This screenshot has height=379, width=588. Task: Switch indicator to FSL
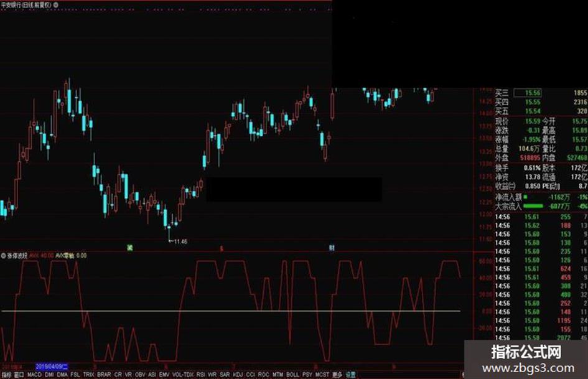click(75, 375)
